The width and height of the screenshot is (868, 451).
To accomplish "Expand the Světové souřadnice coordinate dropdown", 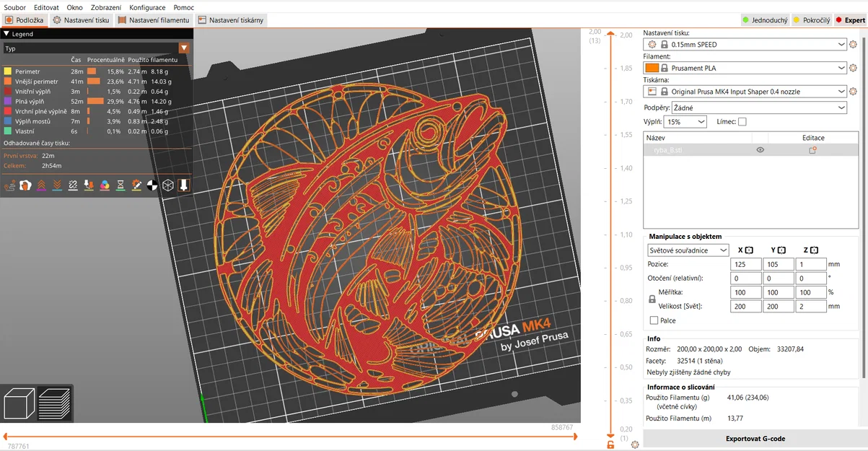I will click(x=688, y=250).
